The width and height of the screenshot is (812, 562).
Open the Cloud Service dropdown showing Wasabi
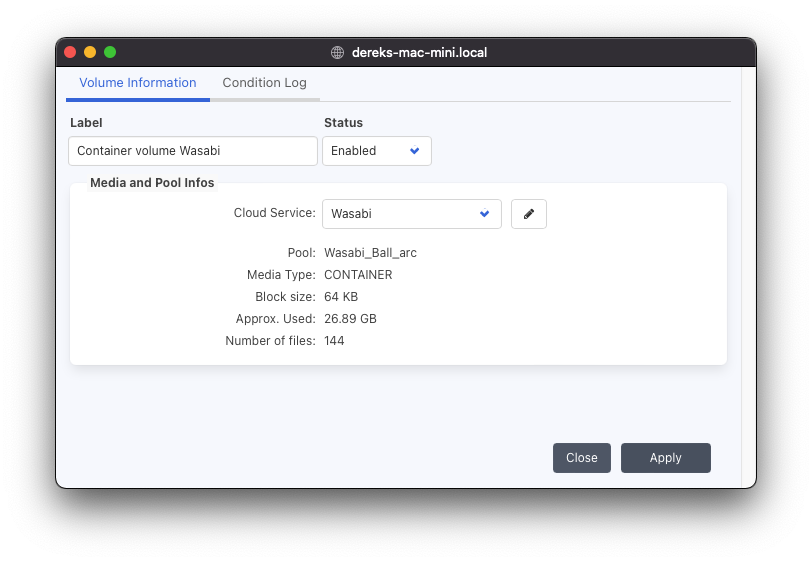pos(412,214)
